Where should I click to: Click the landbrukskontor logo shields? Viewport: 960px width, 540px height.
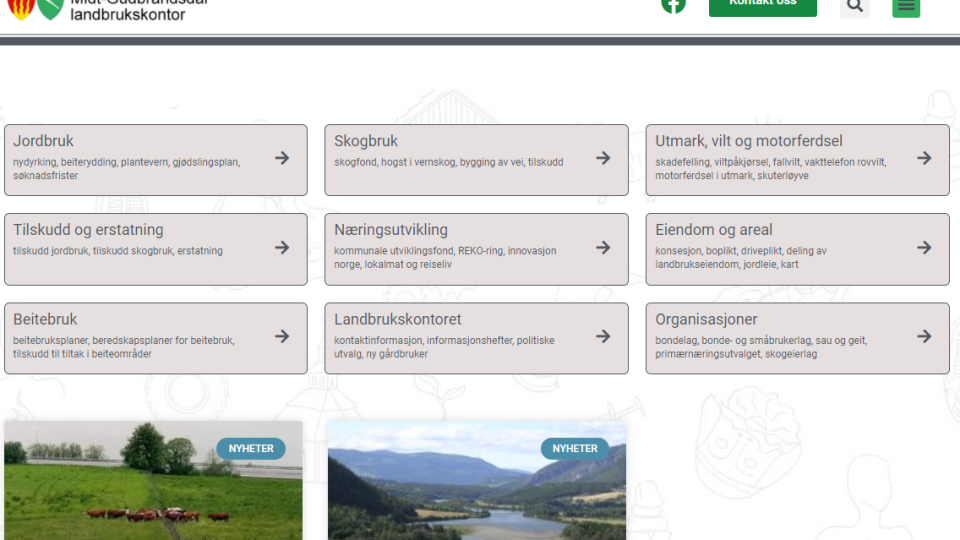(x=36, y=9)
